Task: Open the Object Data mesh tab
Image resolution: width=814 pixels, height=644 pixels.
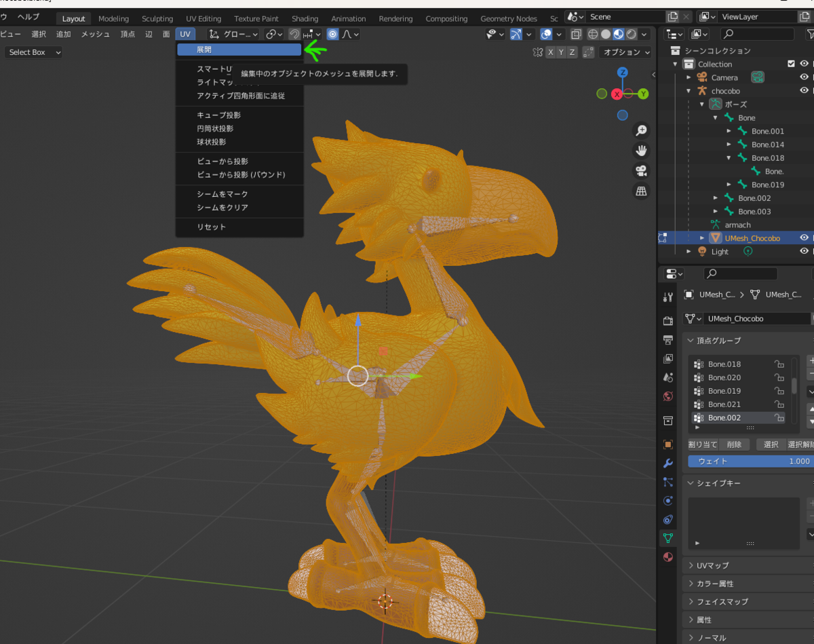Action: (668, 538)
